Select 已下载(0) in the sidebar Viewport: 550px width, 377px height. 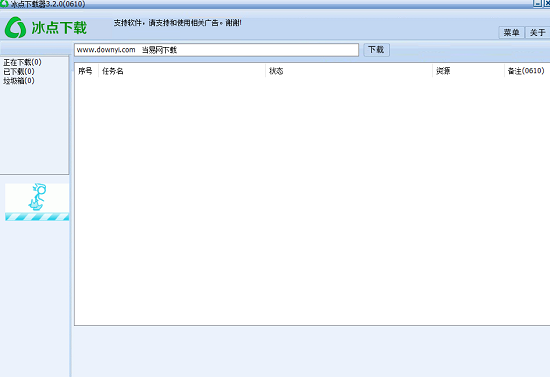click(x=19, y=72)
